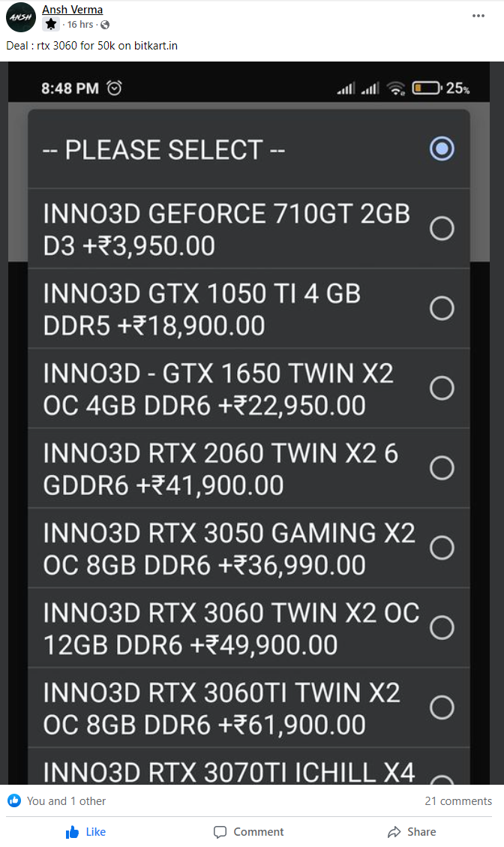
Task: Click the globe public-audience icon
Action: 105,25
